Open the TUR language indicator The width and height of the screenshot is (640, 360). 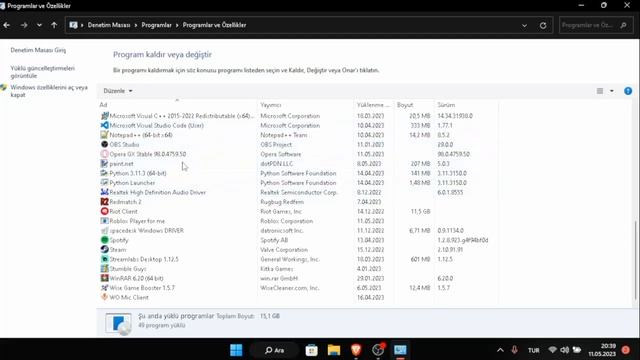[x=533, y=350]
